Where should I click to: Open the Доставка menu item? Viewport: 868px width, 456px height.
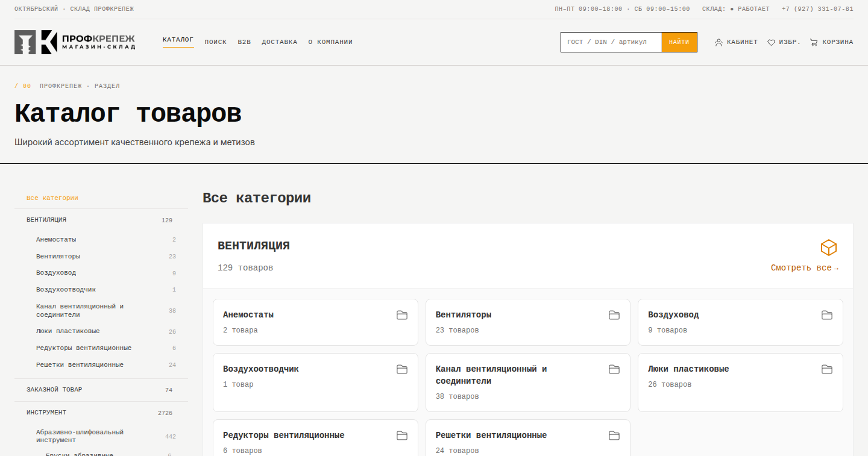pyautogui.click(x=280, y=42)
